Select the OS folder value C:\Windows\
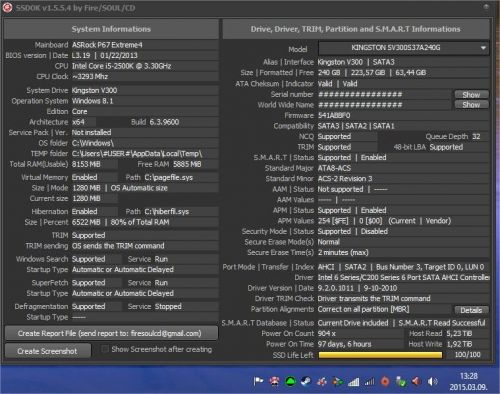Viewport: 500px width, 394px height. 93,143
